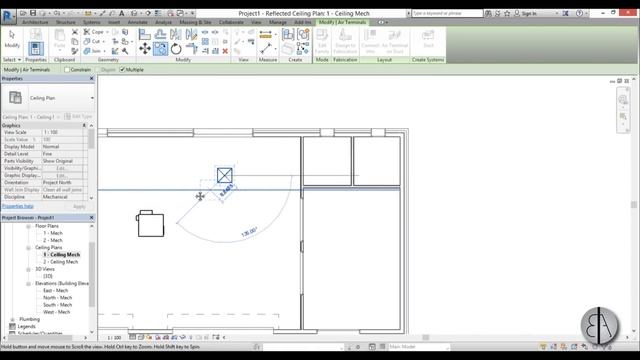
Task: Collapse the Elevations tree node
Action: [x=28, y=284]
